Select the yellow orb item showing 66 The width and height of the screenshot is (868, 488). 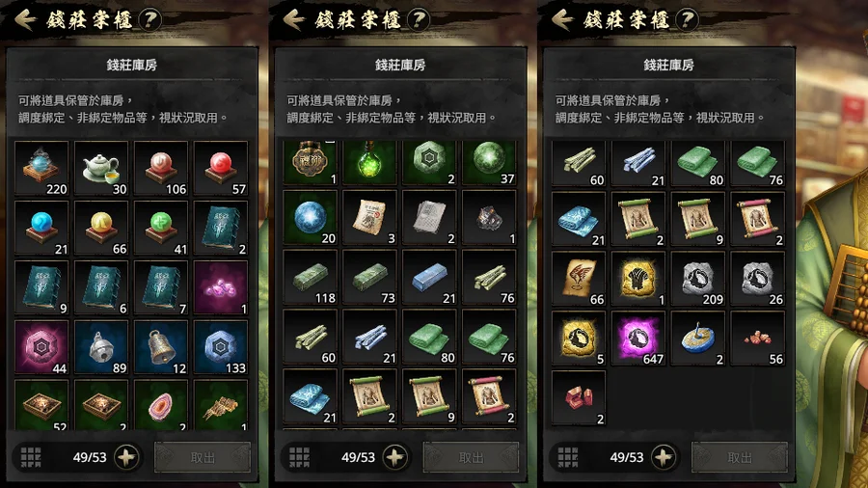[101, 228]
